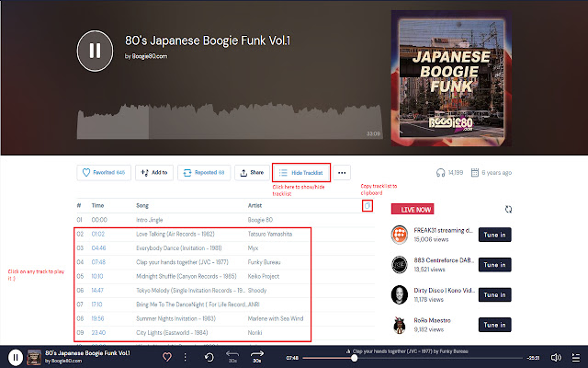Pause playback in the bottom player bar
The width and height of the screenshot is (588, 368).
[x=16, y=358]
